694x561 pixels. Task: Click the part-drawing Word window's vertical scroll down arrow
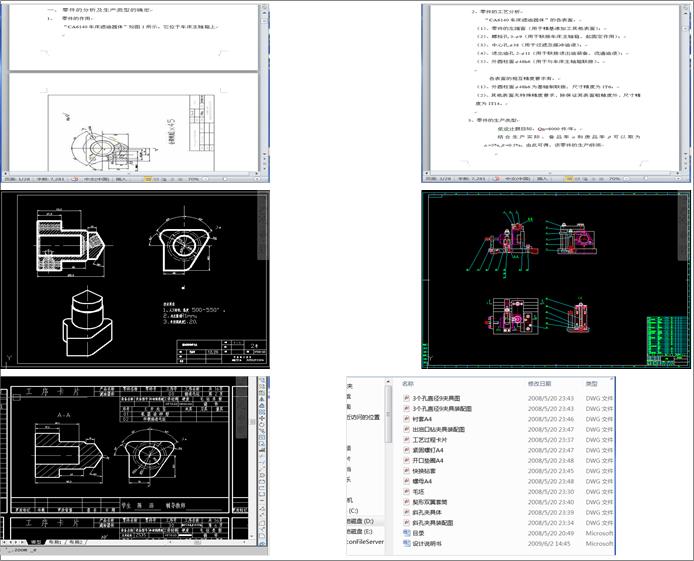264,155
